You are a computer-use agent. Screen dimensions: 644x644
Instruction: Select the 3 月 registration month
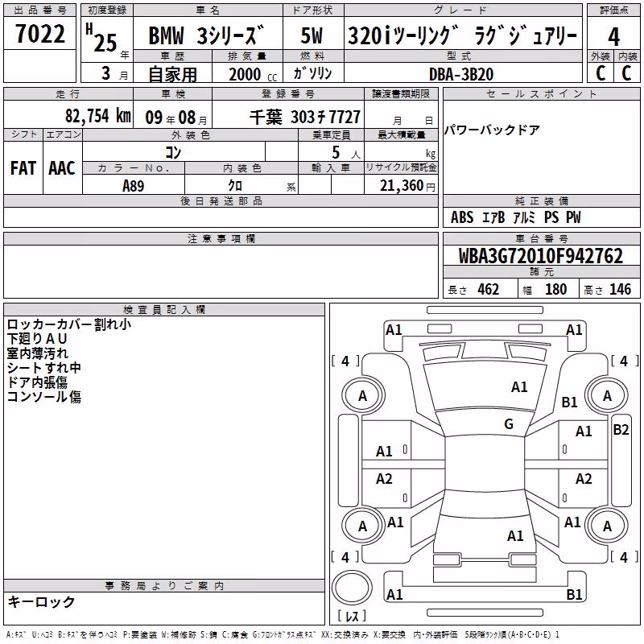point(114,73)
